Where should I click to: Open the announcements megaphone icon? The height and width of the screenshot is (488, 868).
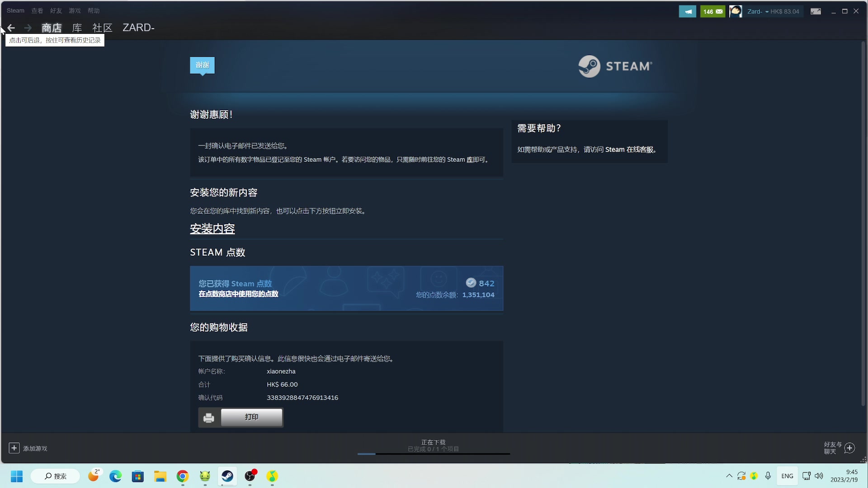(687, 11)
